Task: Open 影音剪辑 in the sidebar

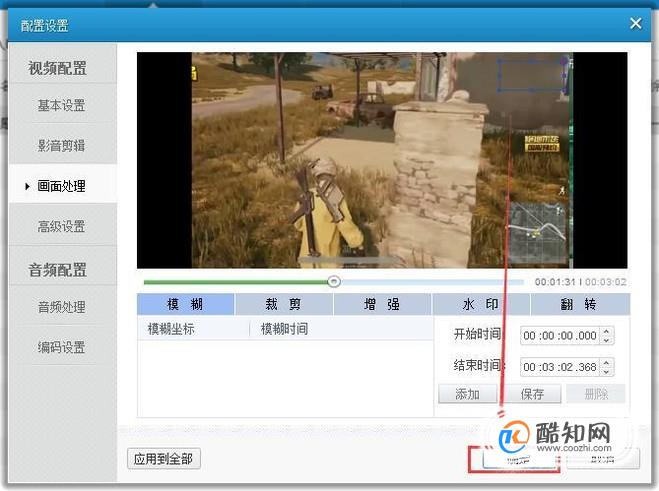Action: click(x=62, y=145)
